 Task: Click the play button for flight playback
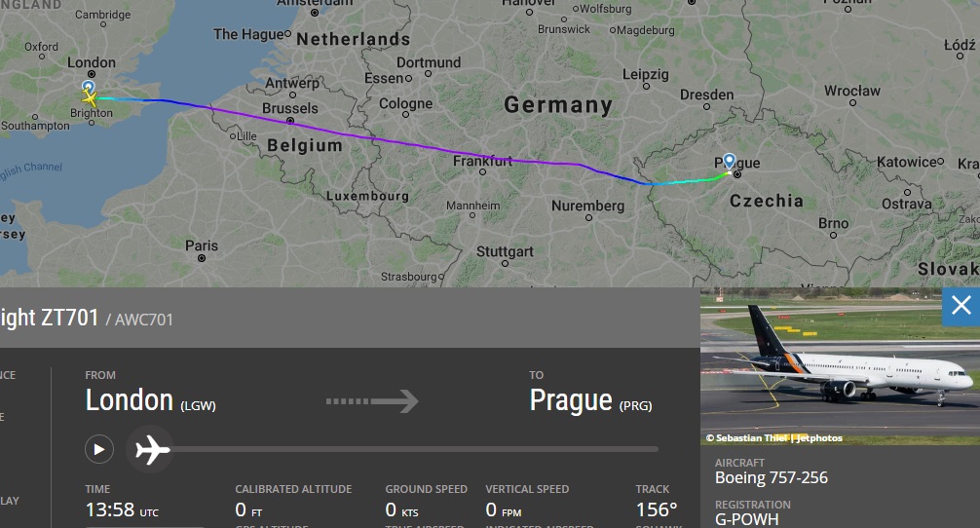98,449
